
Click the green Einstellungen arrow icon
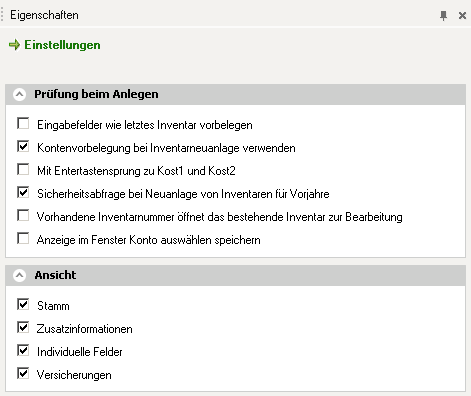click(x=14, y=45)
